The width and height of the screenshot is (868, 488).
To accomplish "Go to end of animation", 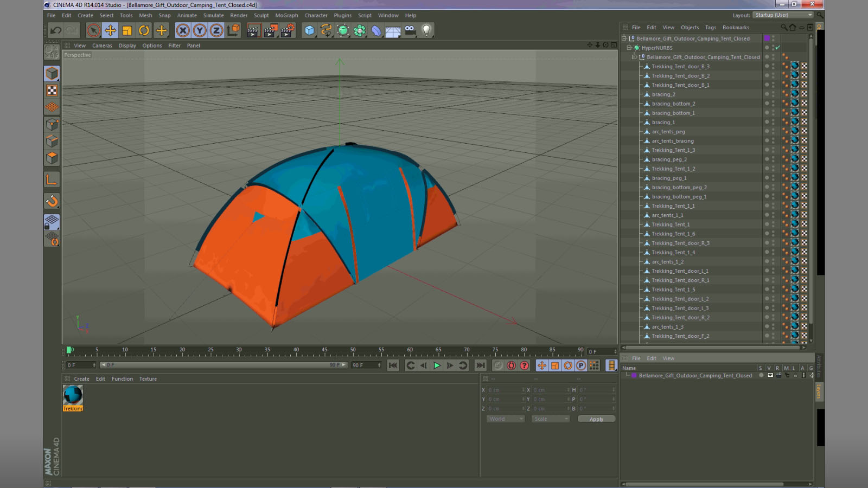I will [x=480, y=365].
